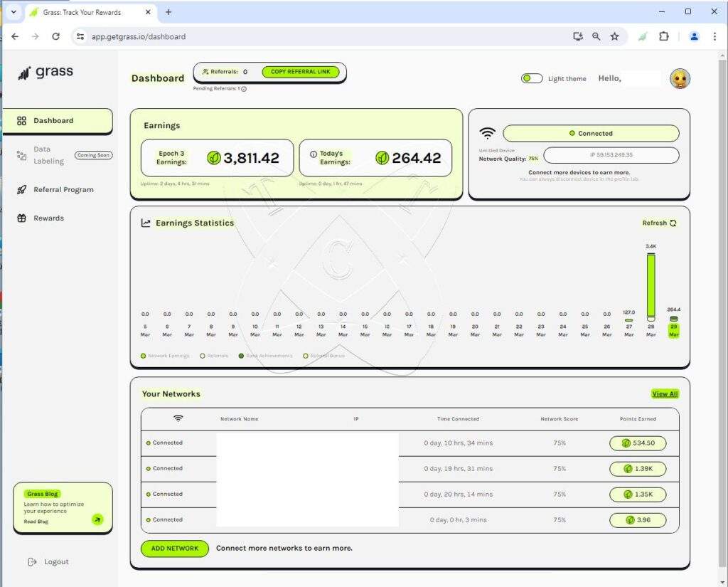Click the '0 day, 10 hrs, 34 mins' cell
Image resolution: width=728 pixels, height=587 pixels.
(459, 443)
